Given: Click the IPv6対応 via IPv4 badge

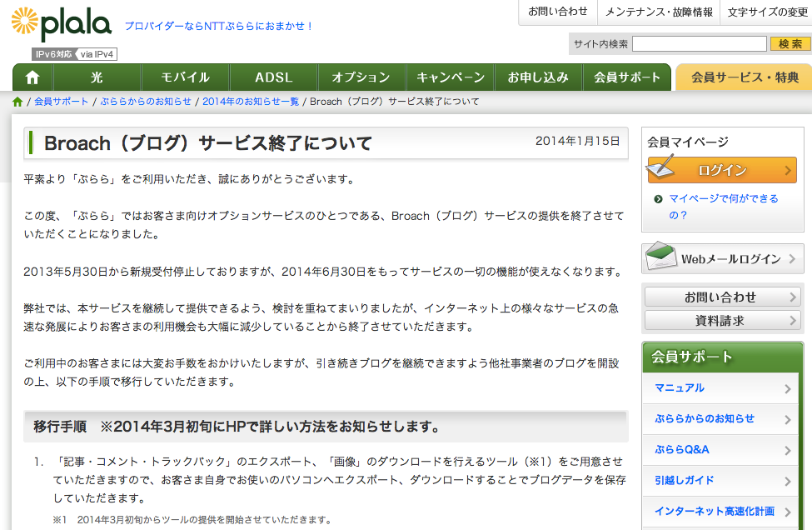Looking at the screenshot, I should (x=75, y=54).
